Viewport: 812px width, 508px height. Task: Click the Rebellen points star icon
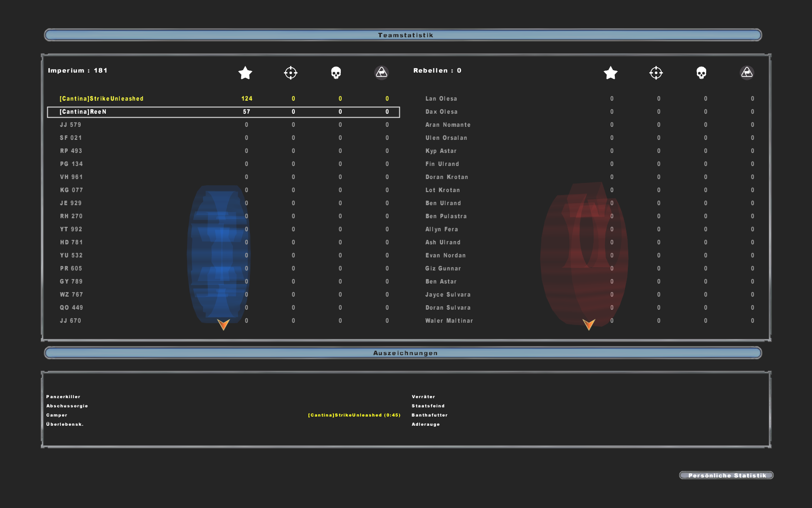point(610,73)
